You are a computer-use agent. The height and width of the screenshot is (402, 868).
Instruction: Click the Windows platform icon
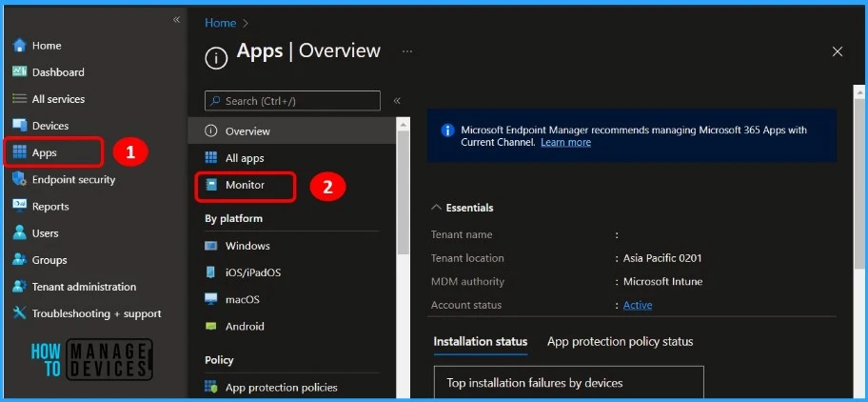pos(211,246)
